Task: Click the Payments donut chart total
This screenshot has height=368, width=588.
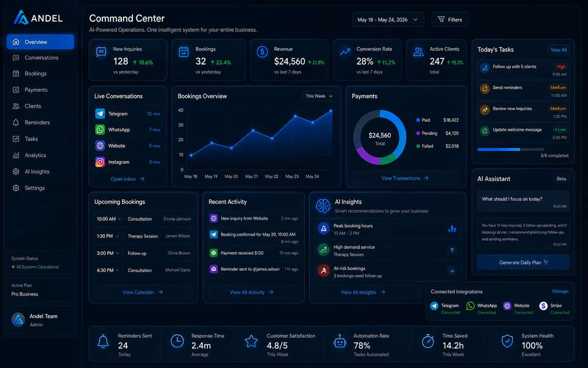Action: [x=380, y=139]
